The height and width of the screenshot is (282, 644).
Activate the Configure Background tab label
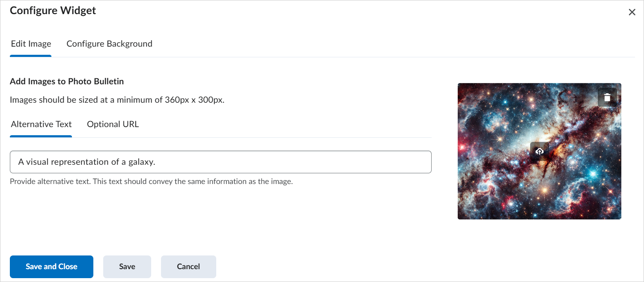[109, 44]
